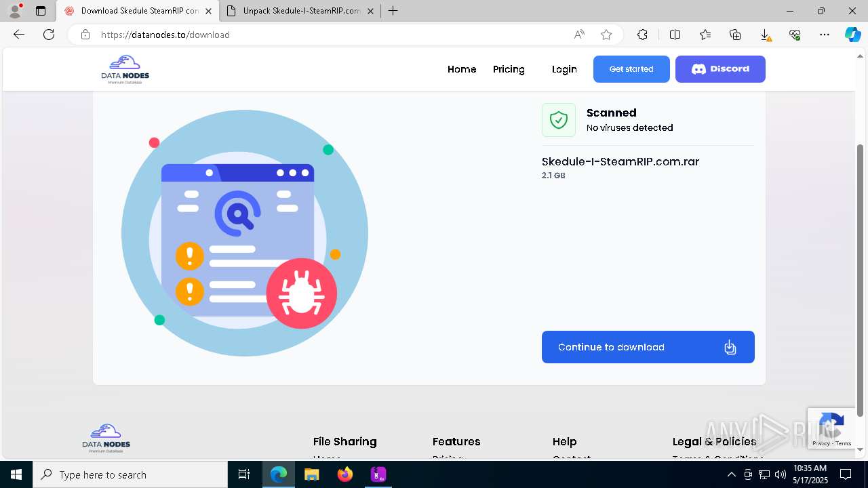
Task: Open the Windows Start menu
Action: tap(16, 474)
